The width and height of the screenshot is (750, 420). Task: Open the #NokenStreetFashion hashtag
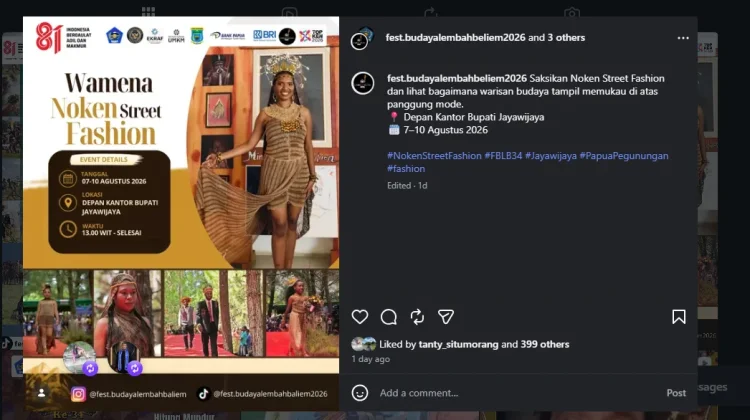pyautogui.click(x=434, y=155)
